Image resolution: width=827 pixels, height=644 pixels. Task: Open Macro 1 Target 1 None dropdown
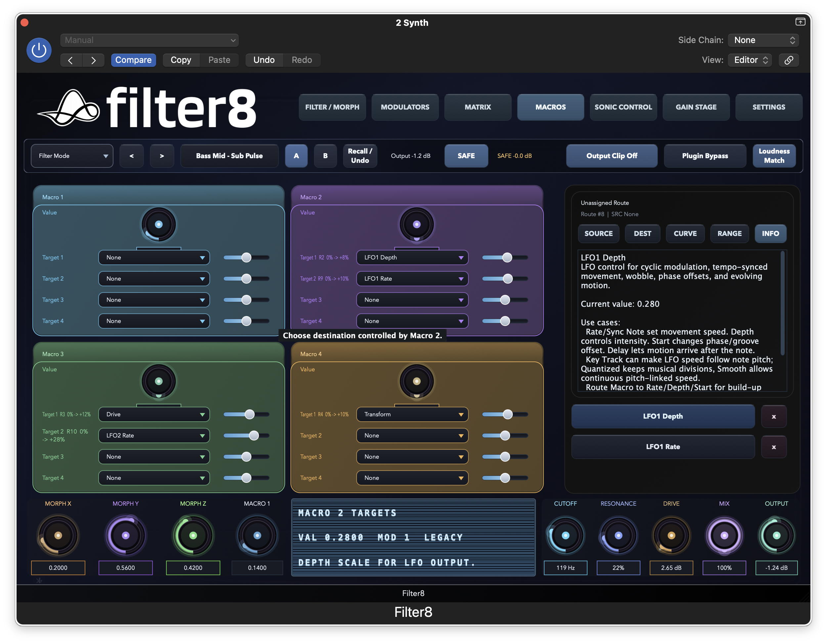coord(154,257)
